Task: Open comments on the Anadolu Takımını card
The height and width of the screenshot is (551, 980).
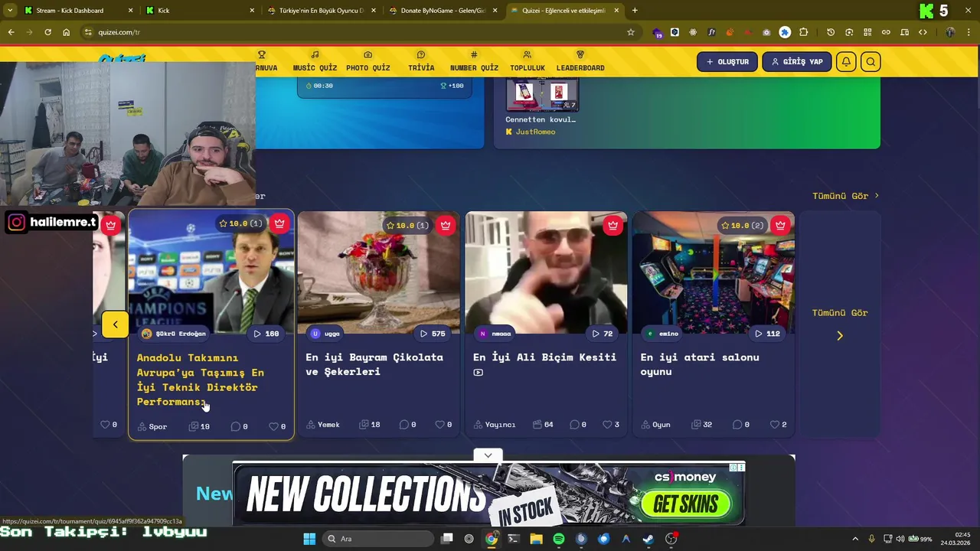Action: 240,426
